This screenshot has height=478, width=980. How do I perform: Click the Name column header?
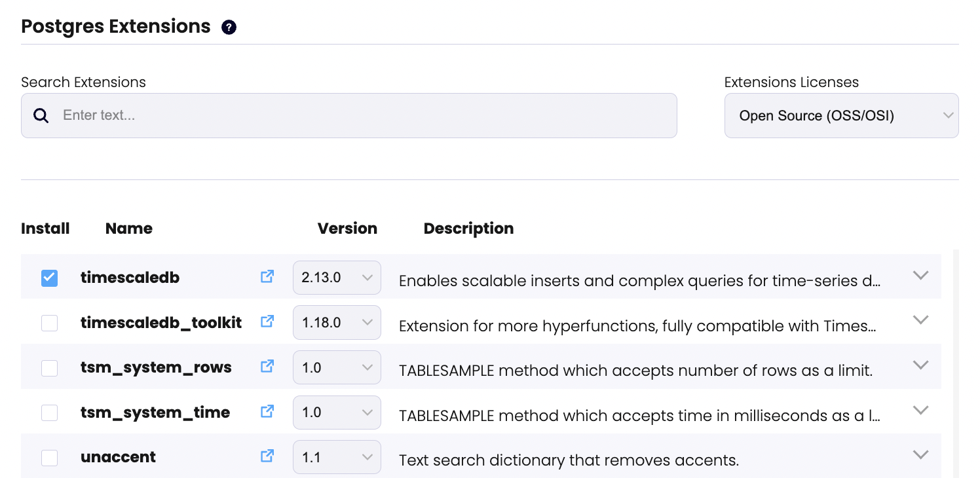pyautogui.click(x=129, y=229)
